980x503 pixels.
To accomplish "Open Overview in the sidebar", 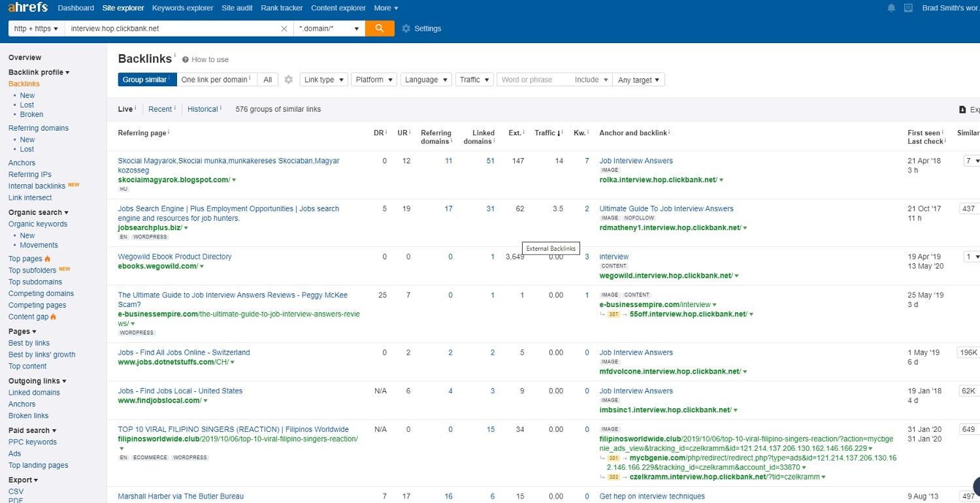I will (25, 57).
